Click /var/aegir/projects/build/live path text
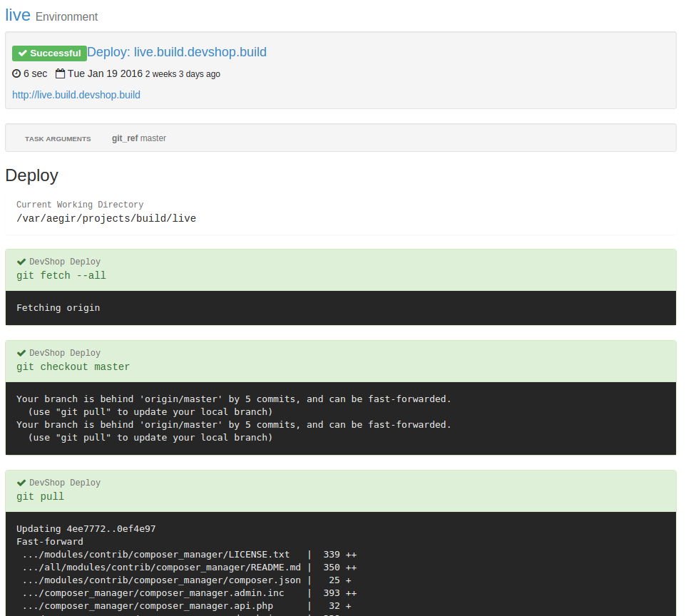Screen dimensions: 686x616 (106, 218)
